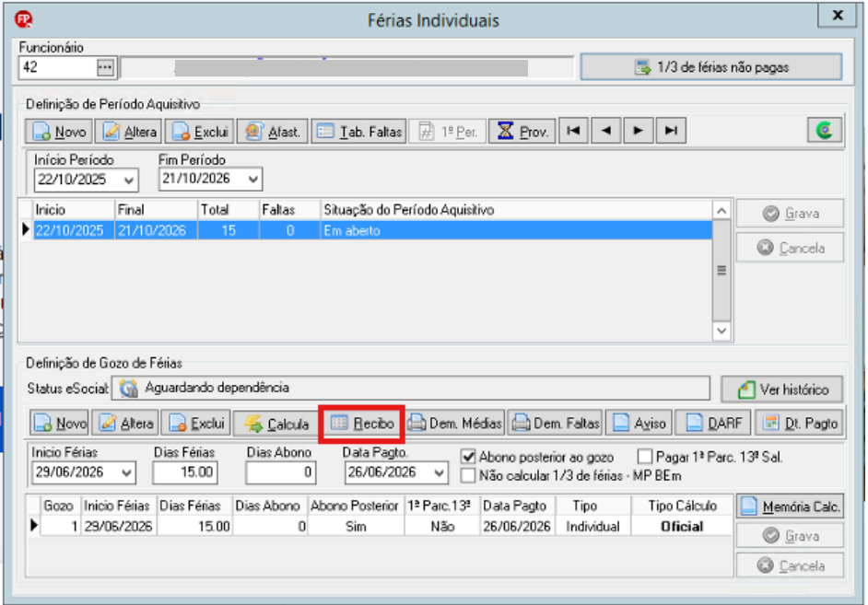Open employee lookup ellipsis button

105,67
